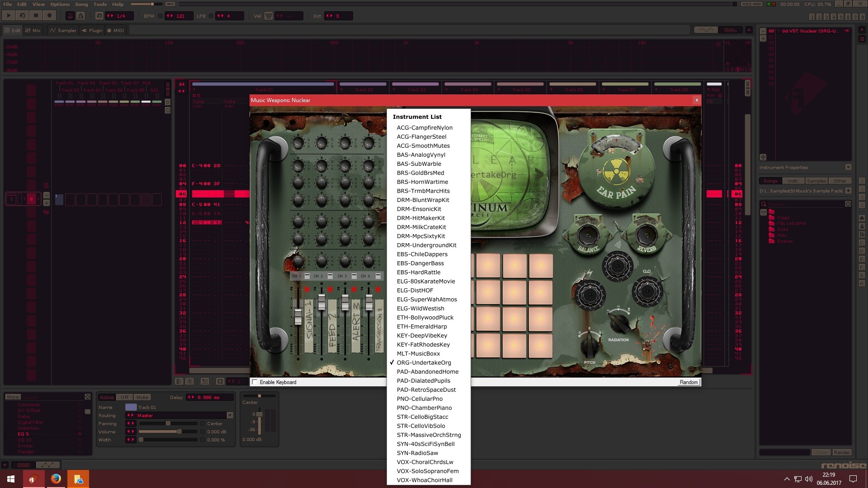
Task: Open the file explorer taskbar icon
Action: [x=78, y=479]
